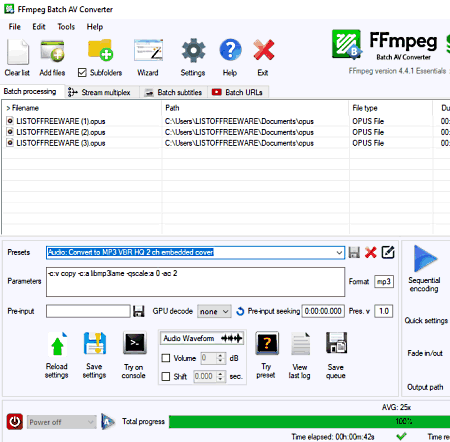450x442 pixels.
Task: Switch to Stream multiplex tab
Action: coord(102,92)
